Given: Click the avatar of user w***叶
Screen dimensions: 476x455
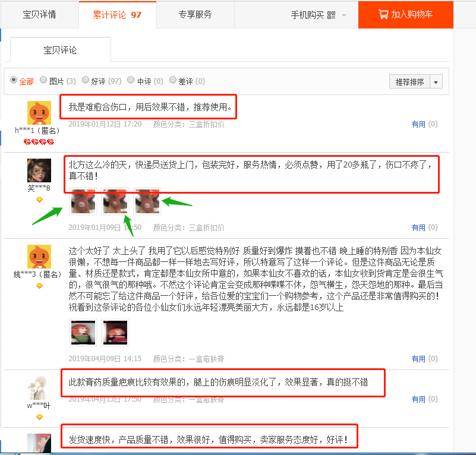Looking at the screenshot, I should [39, 388].
